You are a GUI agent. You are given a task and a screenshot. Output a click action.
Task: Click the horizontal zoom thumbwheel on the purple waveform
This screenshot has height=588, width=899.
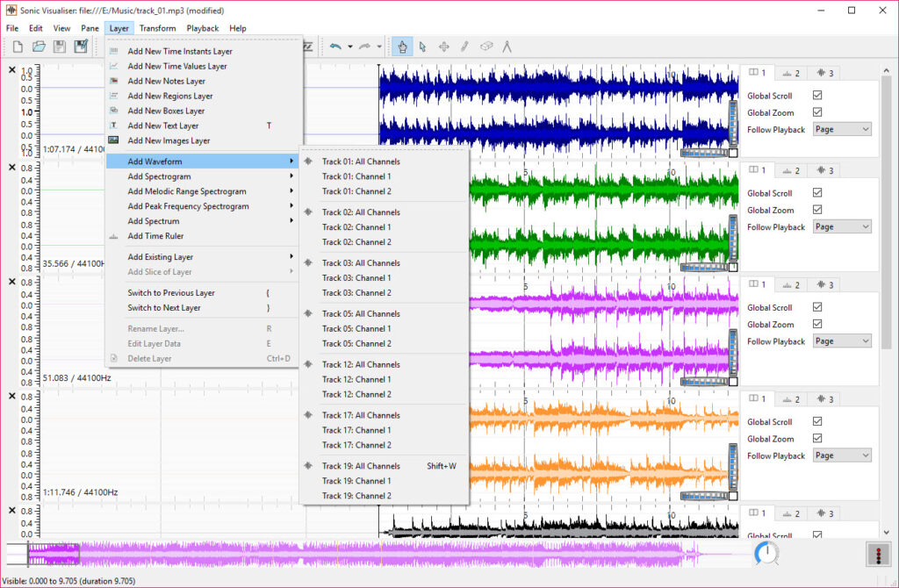pos(704,382)
